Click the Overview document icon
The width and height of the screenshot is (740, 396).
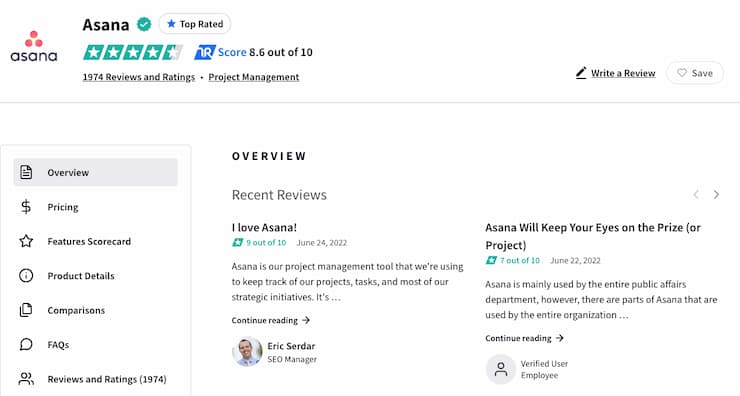26,172
